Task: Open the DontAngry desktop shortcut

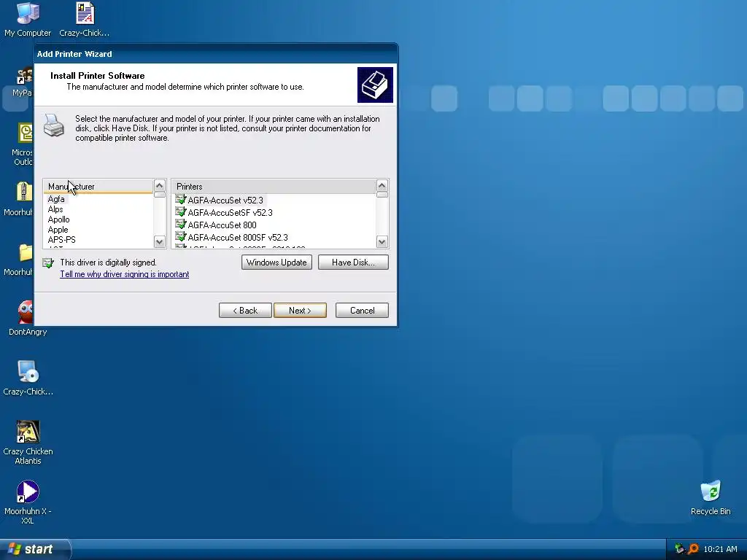Action: coord(28,318)
